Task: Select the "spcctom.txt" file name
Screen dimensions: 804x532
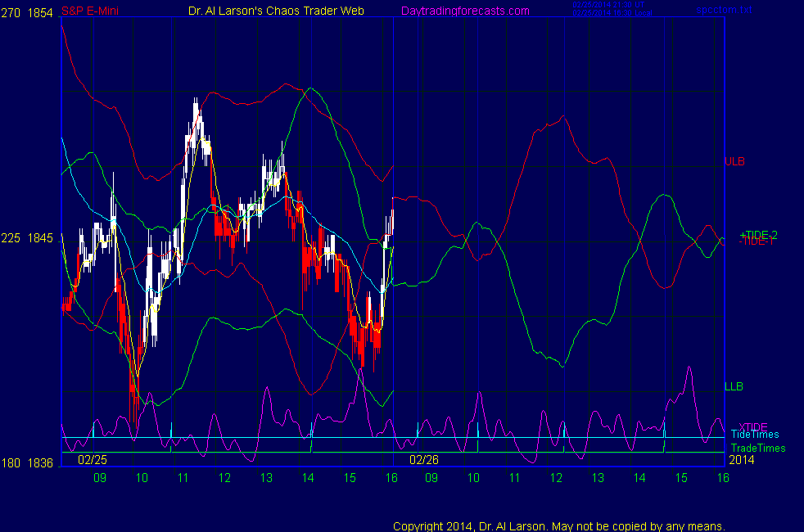Action: (724, 10)
